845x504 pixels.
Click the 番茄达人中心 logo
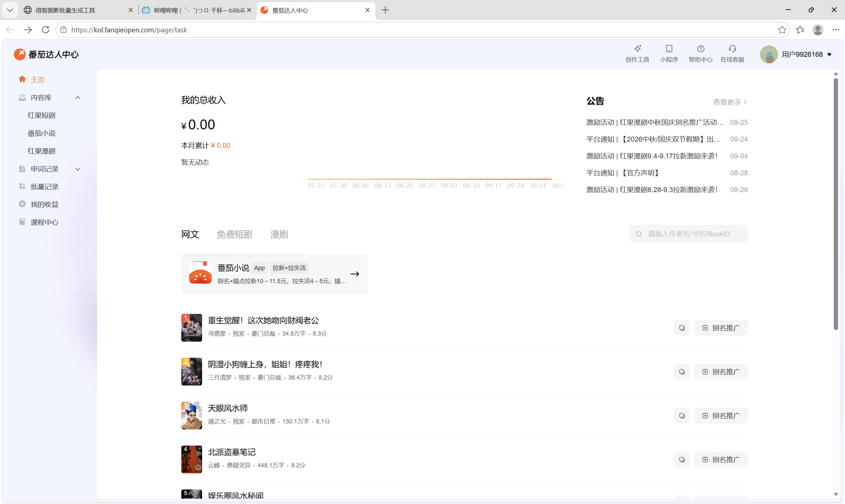(x=46, y=54)
